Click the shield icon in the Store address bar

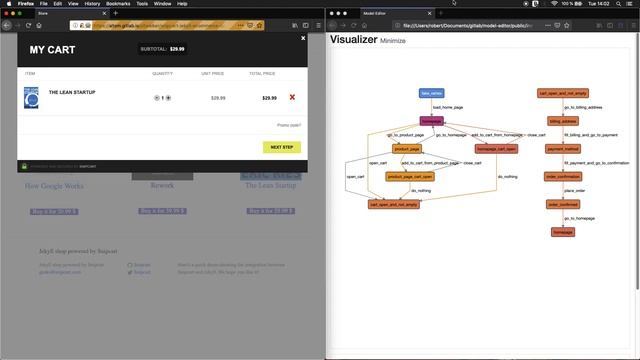coord(250,25)
